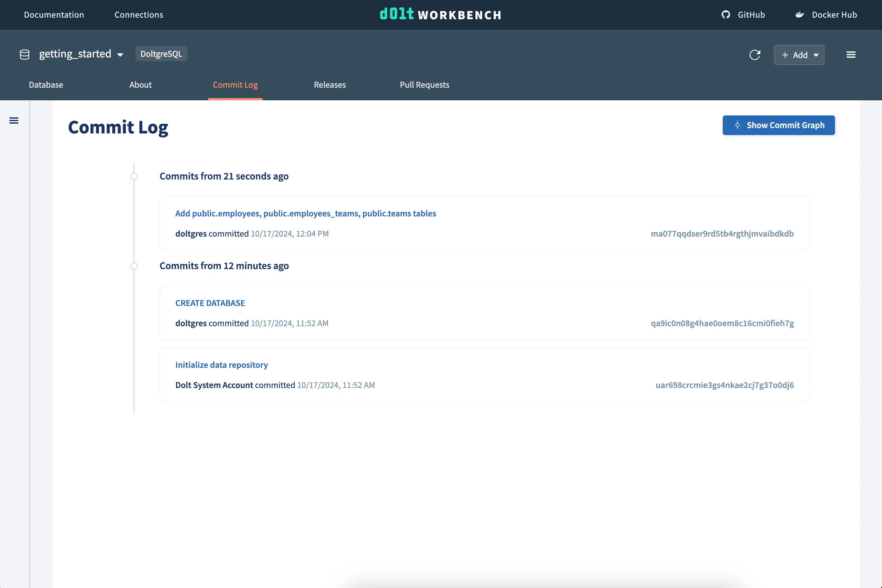
Task: Click the DoltgreSQL badge
Action: tap(161, 54)
